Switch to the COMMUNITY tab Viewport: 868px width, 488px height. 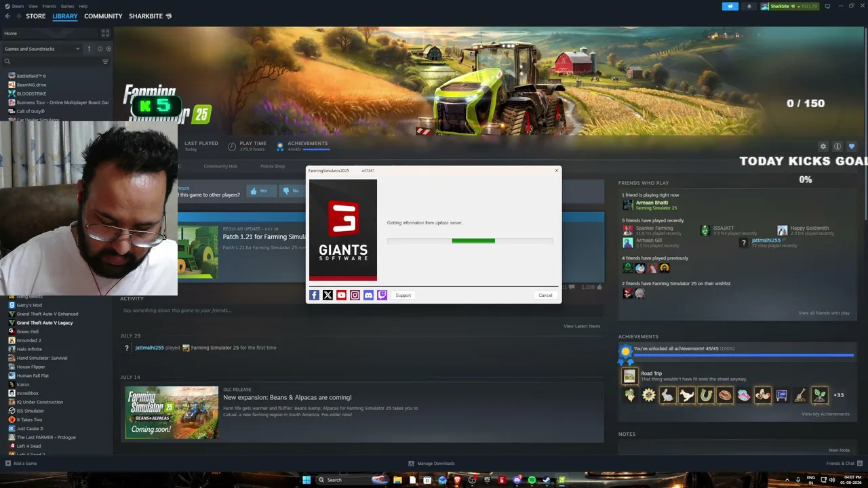(103, 16)
